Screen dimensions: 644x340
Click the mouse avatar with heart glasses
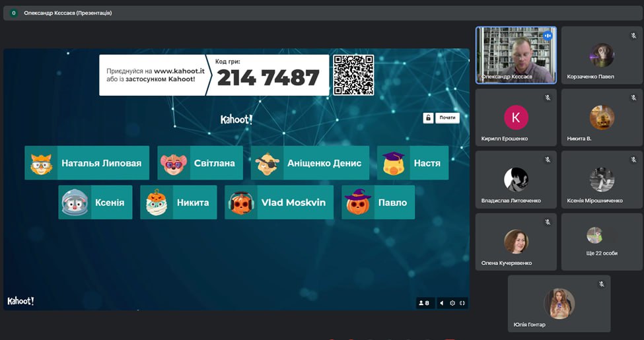click(x=173, y=164)
